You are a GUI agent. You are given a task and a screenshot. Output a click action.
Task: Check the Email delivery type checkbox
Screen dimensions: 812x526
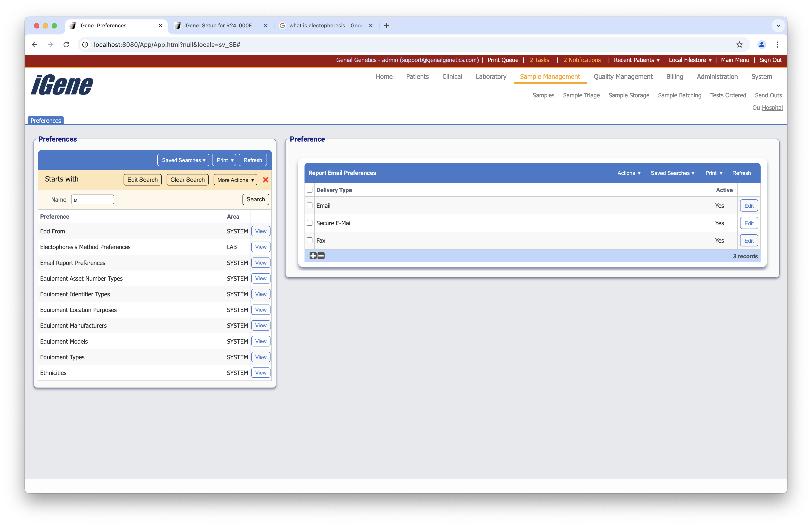point(309,206)
